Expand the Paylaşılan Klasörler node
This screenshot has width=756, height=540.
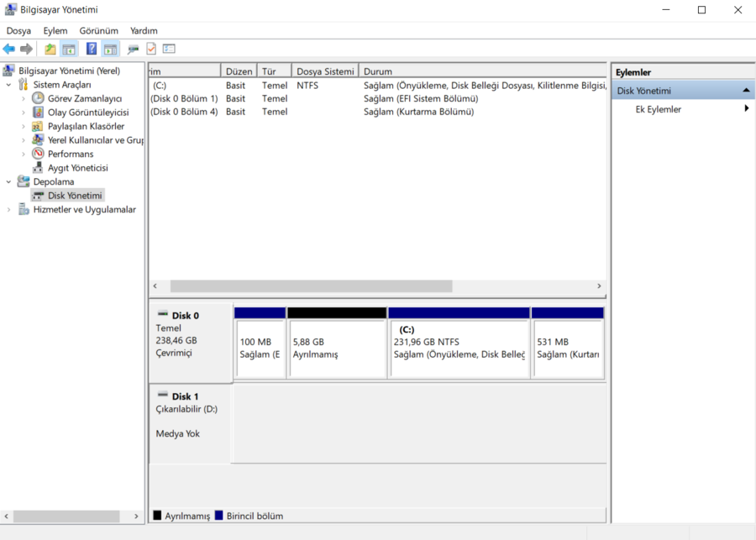click(x=24, y=126)
